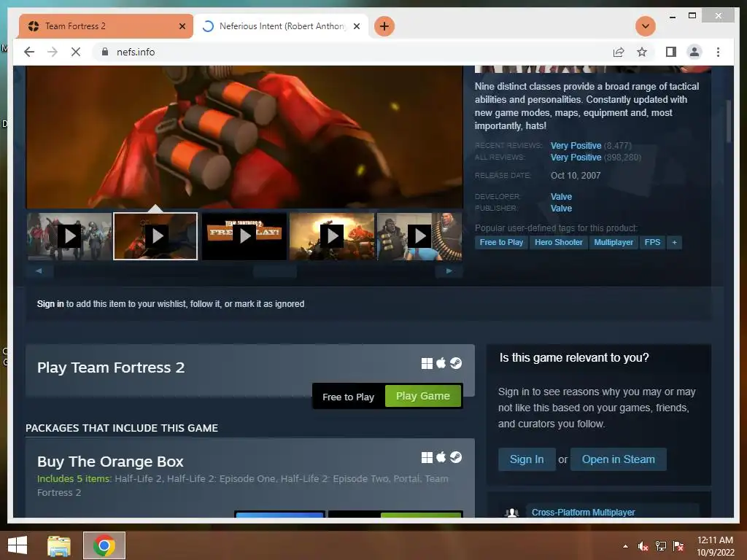Click the network tray icon
Image resolution: width=747 pixels, height=560 pixels.
click(661, 546)
